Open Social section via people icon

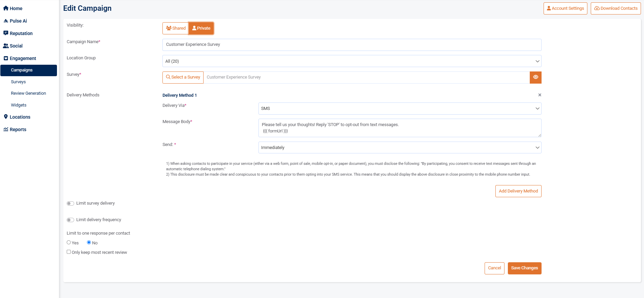pos(6,46)
